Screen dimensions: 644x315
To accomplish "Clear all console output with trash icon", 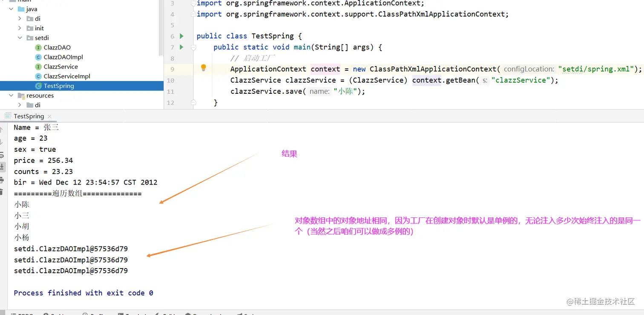I will point(2,192).
